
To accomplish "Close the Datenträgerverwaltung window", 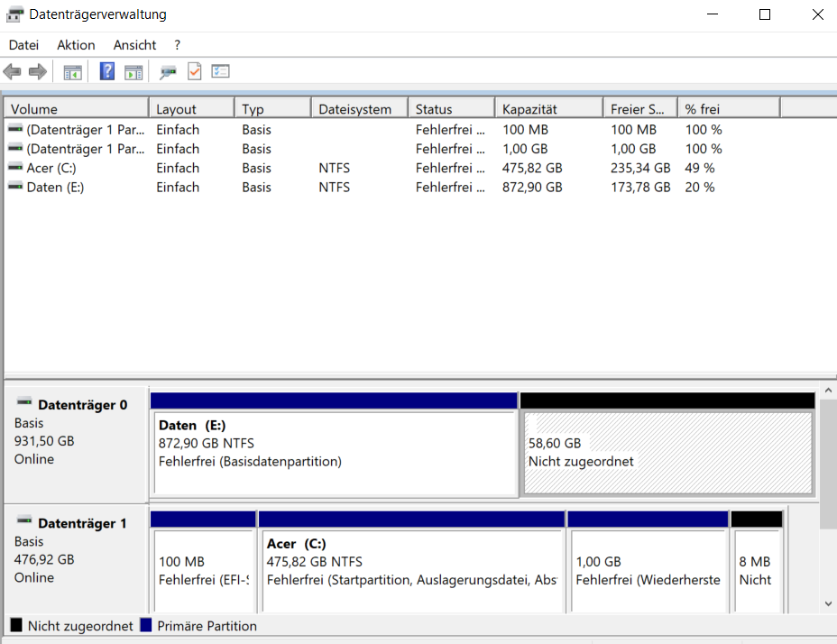I will click(x=817, y=14).
